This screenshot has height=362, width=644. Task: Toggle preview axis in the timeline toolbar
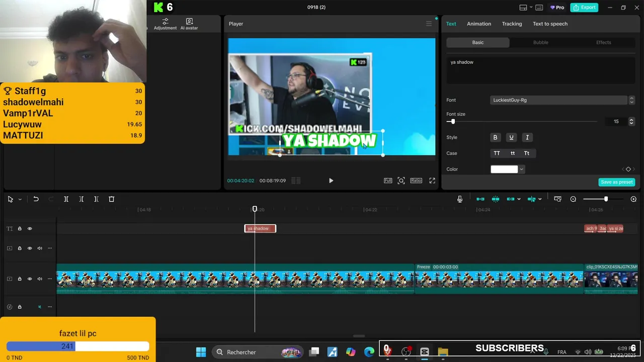point(531,199)
